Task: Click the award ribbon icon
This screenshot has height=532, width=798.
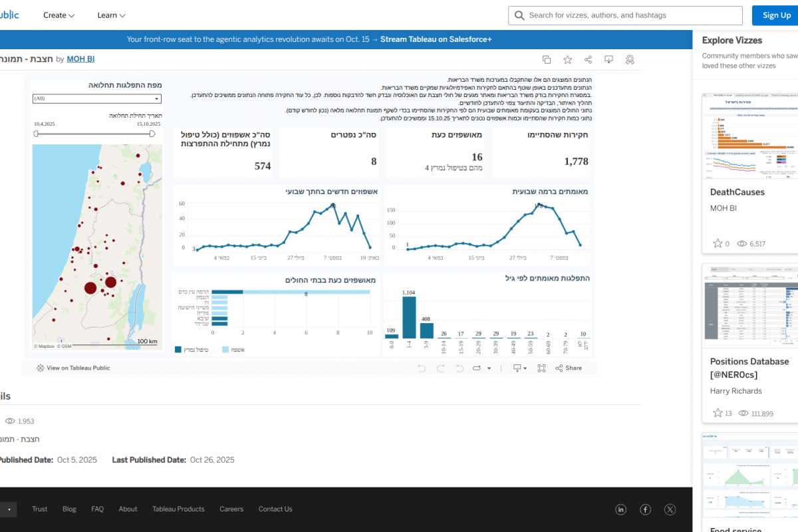Action: (629, 59)
